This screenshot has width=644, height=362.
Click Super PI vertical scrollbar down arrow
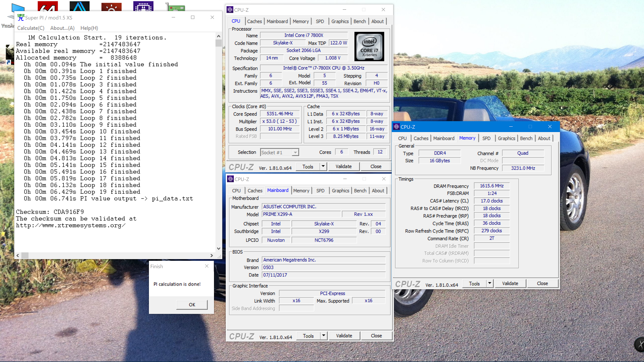point(219,248)
